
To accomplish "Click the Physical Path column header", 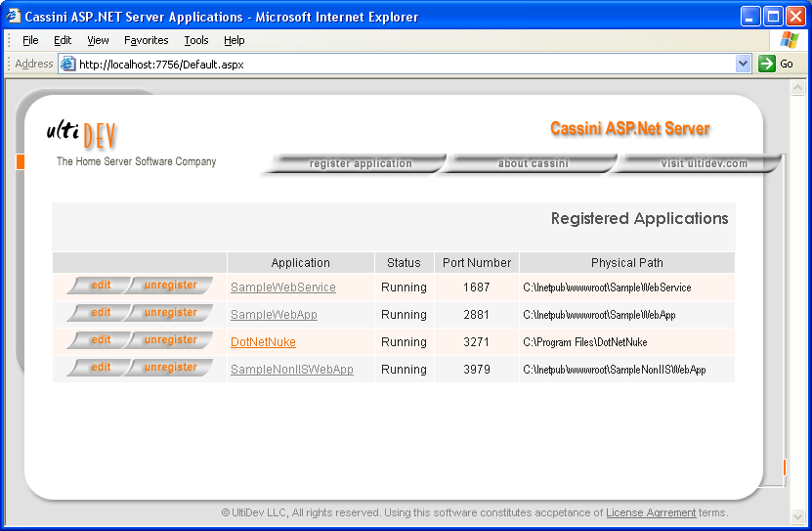I will click(627, 263).
